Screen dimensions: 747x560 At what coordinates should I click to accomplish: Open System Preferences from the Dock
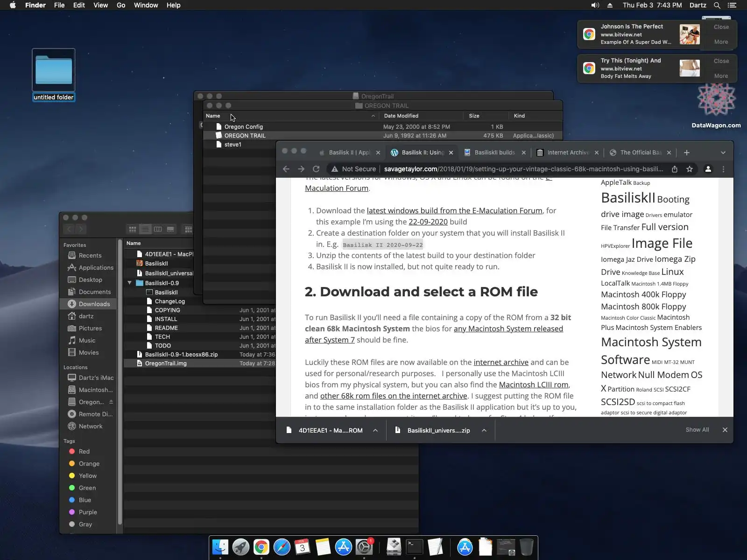click(x=364, y=547)
